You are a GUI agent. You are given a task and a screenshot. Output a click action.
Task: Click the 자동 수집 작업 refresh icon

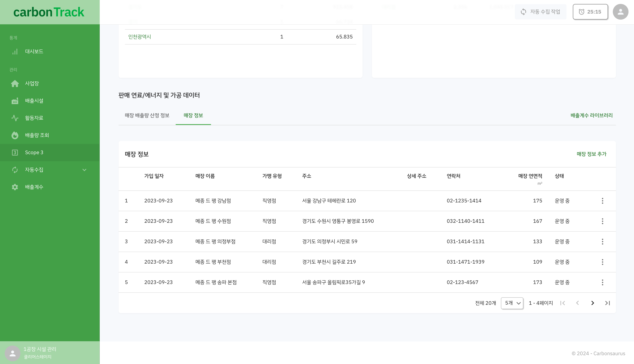(523, 12)
